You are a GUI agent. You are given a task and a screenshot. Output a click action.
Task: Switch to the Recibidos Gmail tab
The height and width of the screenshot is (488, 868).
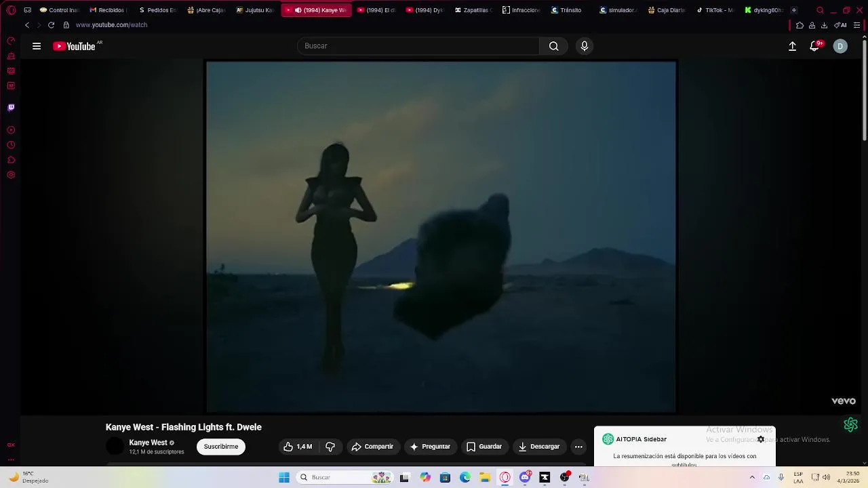pos(108,10)
